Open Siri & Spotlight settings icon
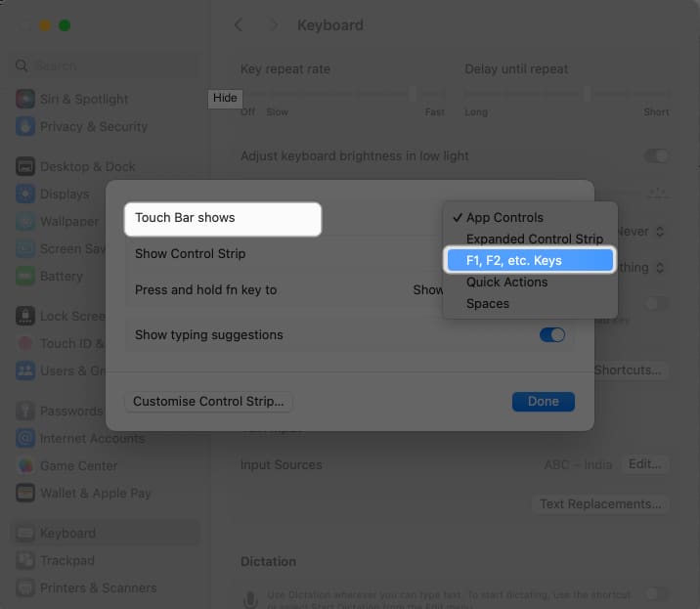 [25, 99]
